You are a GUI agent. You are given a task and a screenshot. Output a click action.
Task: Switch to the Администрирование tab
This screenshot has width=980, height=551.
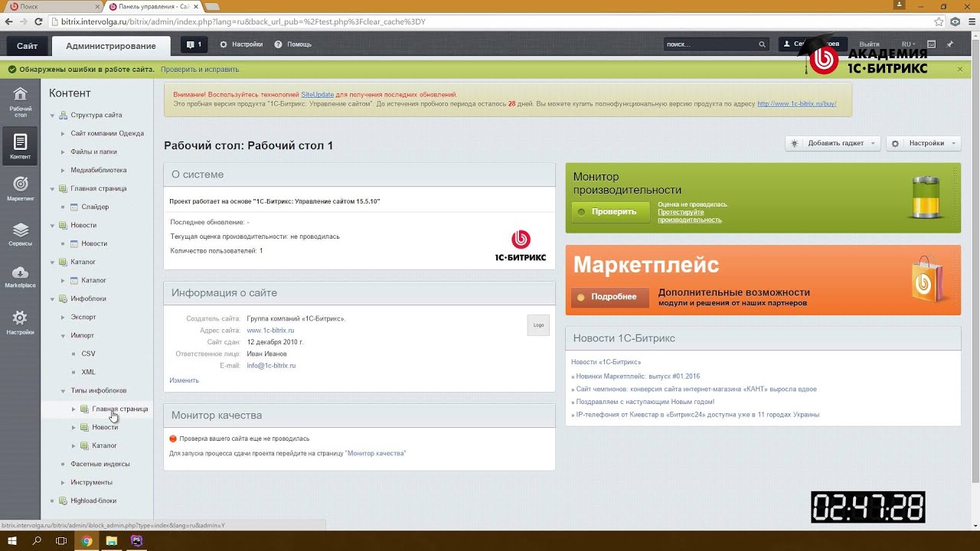pyautogui.click(x=111, y=46)
